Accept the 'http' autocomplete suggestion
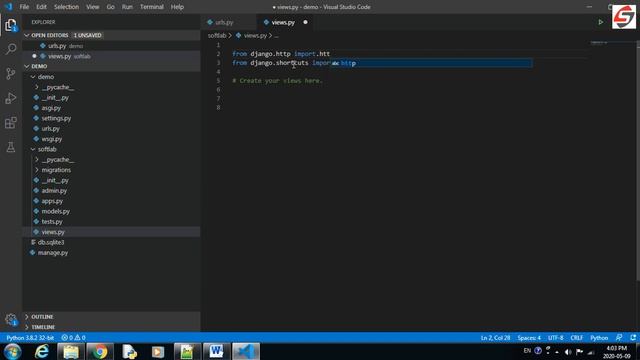Screen dimensions: 640x360 pyautogui.click(x=431, y=63)
